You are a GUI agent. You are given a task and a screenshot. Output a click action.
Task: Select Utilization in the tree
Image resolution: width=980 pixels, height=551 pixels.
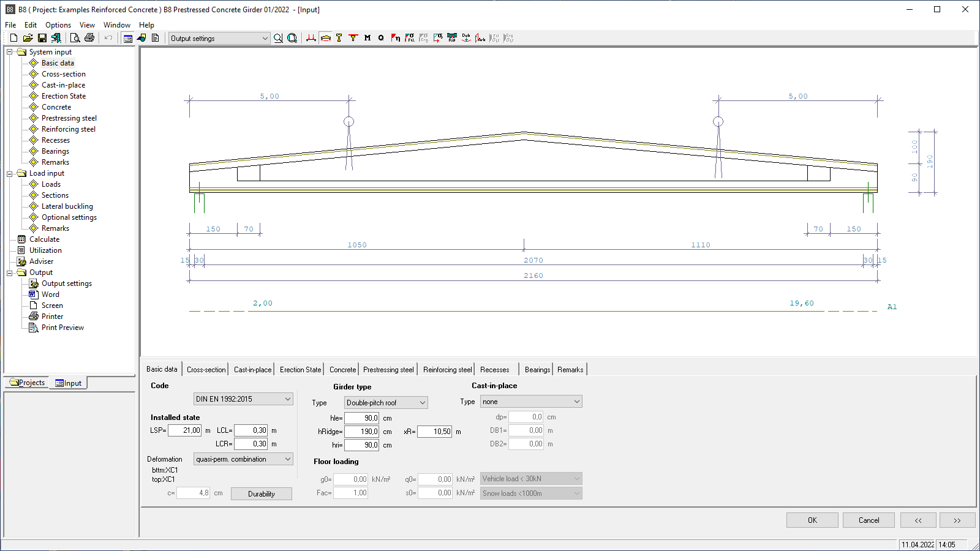click(45, 250)
